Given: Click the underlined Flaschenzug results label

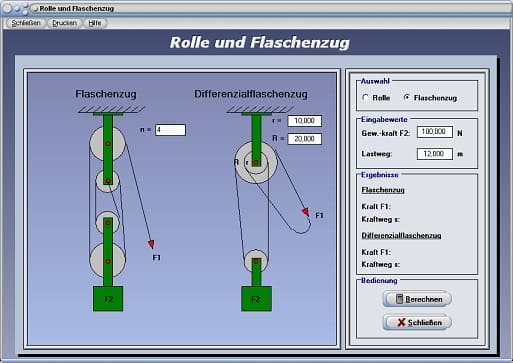Looking at the screenshot, I should point(383,190).
